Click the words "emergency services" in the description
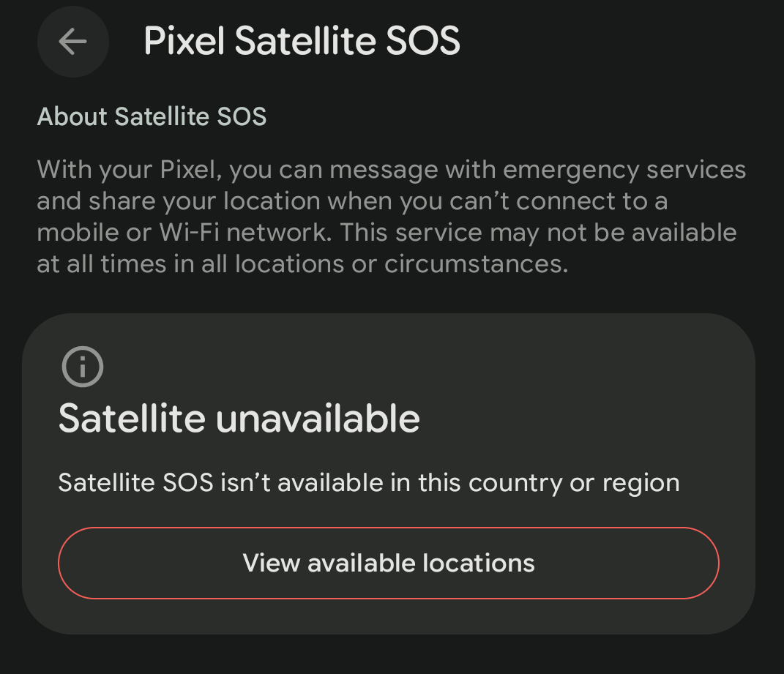Screen dimensions: 784x674 (x=624, y=170)
